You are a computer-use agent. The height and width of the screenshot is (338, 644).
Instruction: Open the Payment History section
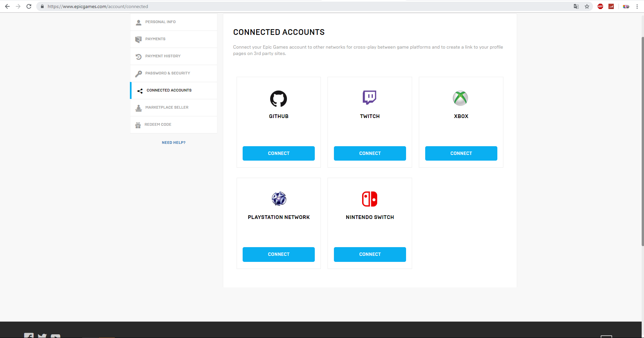pos(174,56)
